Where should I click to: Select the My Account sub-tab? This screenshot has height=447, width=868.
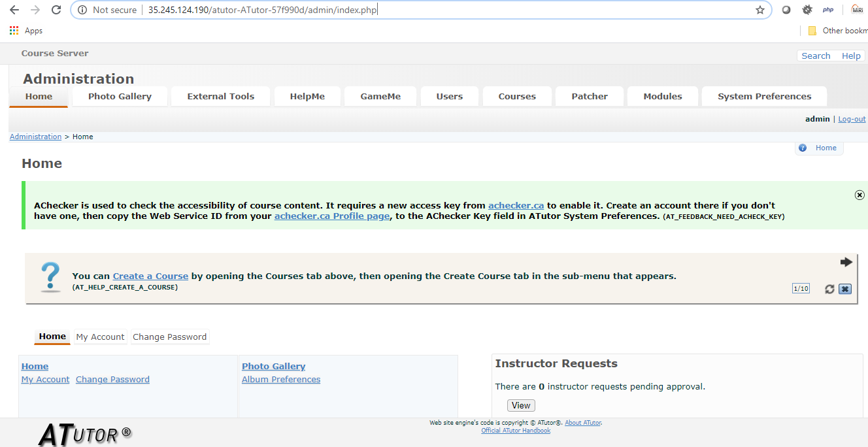pos(100,337)
